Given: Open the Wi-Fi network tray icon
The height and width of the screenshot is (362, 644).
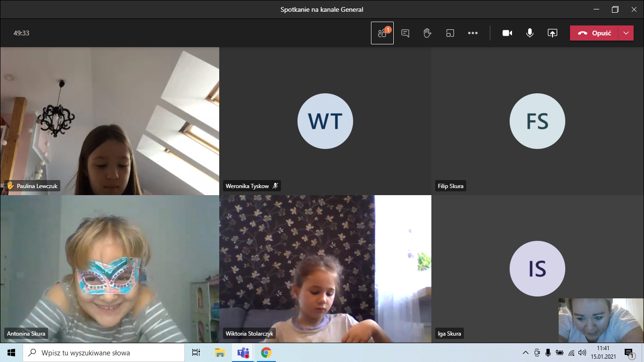Looking at the screenshot, I should [x=571, y=353].
